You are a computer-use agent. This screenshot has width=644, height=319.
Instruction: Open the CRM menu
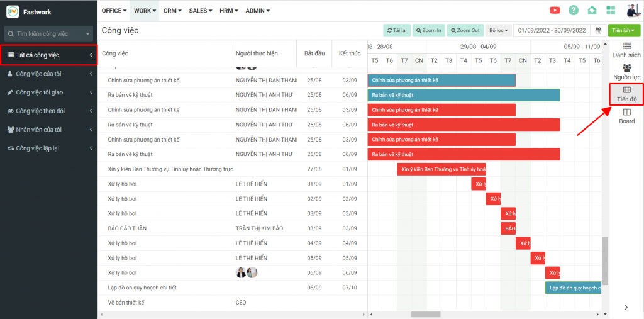pyautogui.click(x=172, y=11)
